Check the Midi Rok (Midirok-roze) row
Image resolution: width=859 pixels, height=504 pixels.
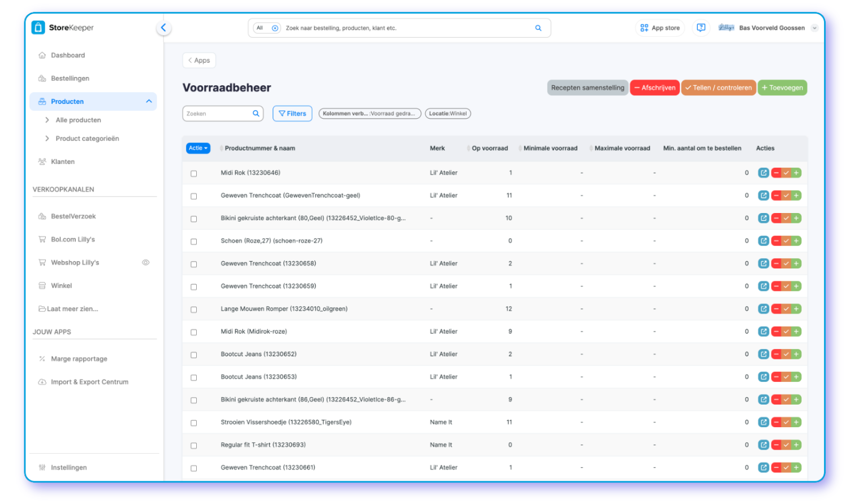(x=194, y=332)
